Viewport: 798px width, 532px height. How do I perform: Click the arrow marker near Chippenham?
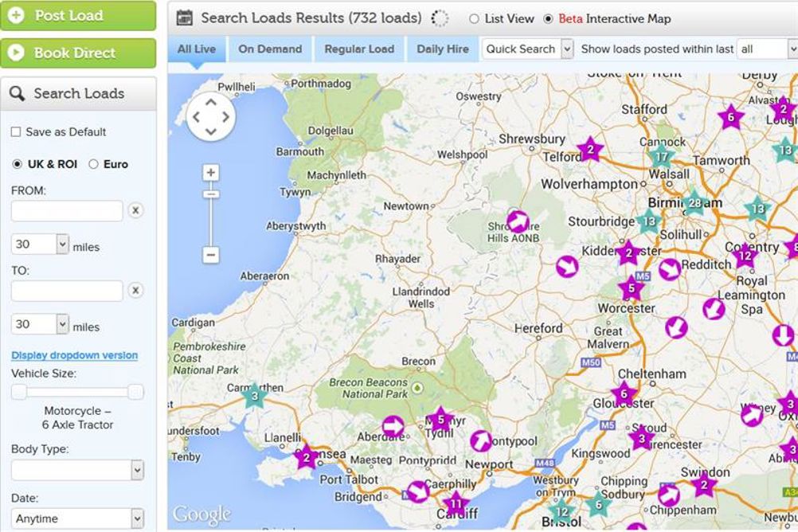(669, 495)
